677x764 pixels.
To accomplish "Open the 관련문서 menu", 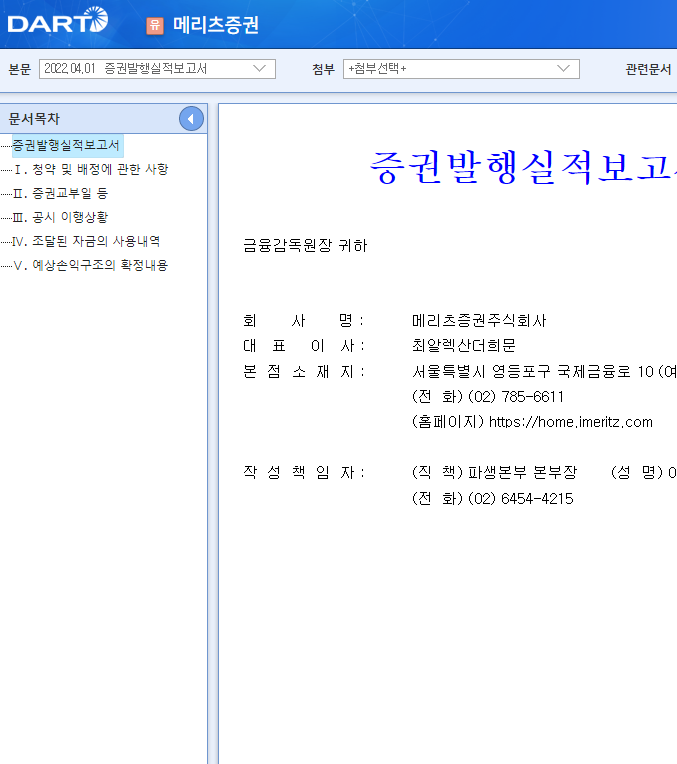I will pyautogui.click(x=648, y=69).
